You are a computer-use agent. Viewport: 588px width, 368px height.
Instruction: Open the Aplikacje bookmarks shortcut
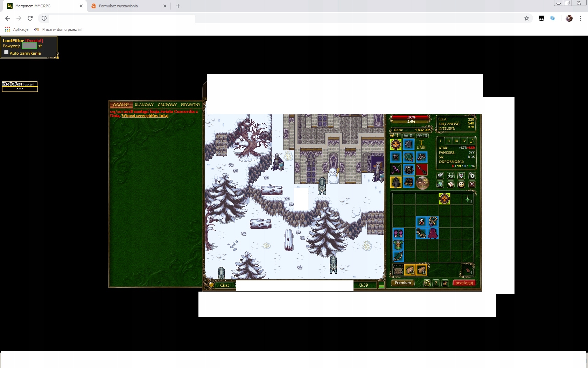pos(17,29)
